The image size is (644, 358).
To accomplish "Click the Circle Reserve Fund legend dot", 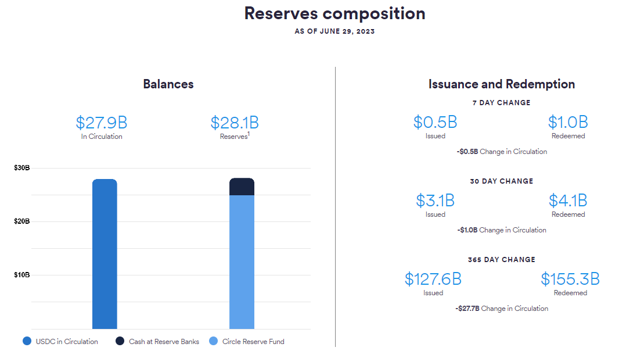I will tap(213, 341).
